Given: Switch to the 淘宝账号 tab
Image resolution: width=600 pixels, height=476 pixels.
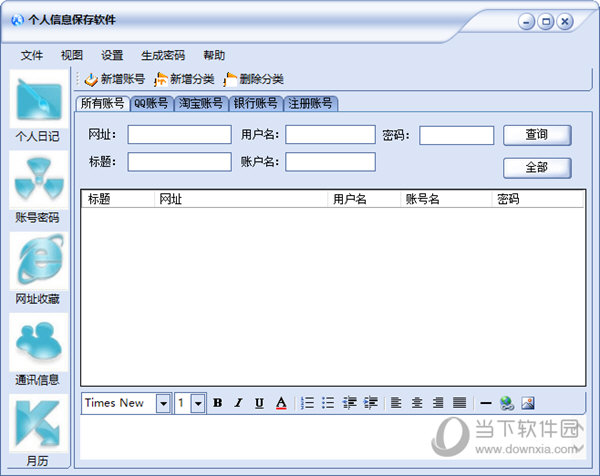Looking at the screenshot, I should click(x=201, y=103).
